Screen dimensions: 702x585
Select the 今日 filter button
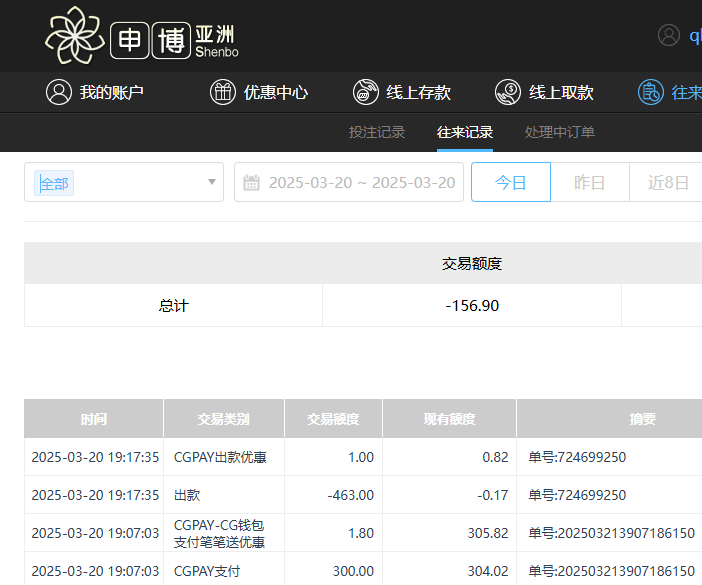(511, 182)
